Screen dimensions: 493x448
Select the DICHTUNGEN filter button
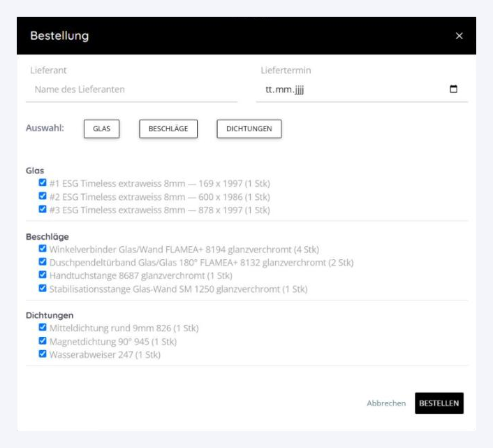pyautogui.click(x=249, y=129)
